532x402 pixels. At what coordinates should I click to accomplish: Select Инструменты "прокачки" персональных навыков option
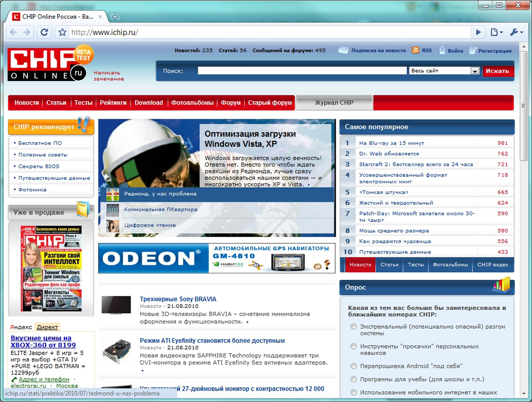pyautogui.click(x=353, y=346)
